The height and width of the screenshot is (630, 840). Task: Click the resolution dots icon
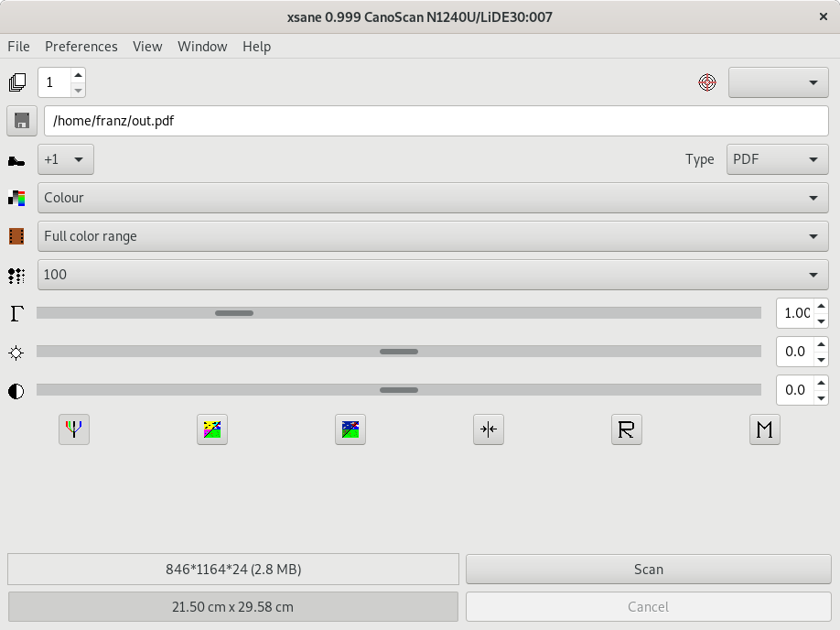[x=16, y=275]
